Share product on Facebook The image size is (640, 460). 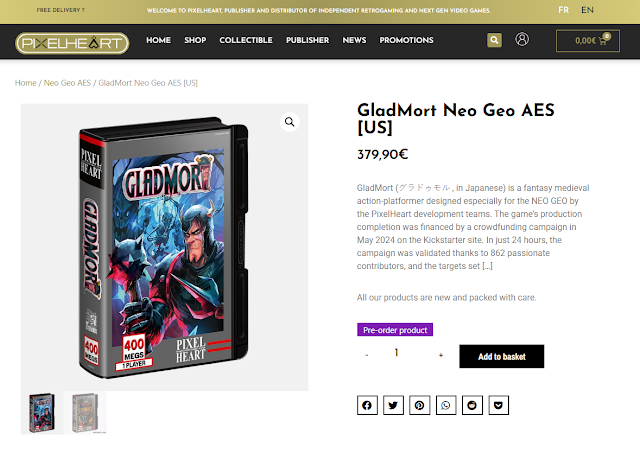367,405
